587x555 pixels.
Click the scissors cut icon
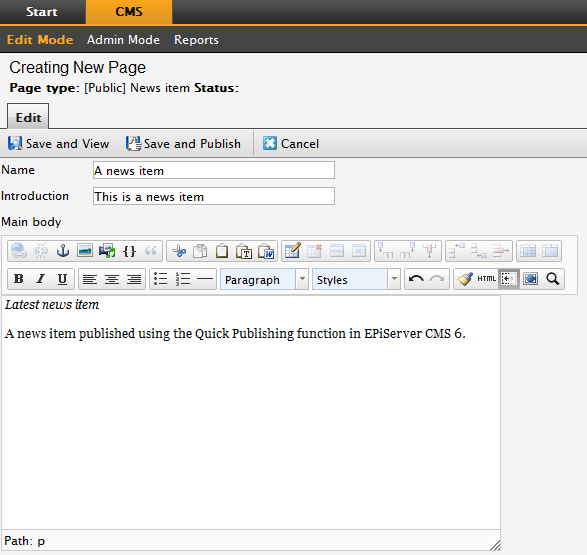coord(178,251)
